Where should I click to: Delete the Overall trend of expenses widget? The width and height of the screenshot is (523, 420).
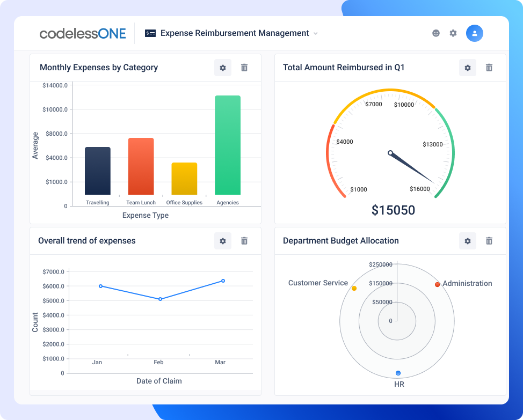tap(244, 241)
